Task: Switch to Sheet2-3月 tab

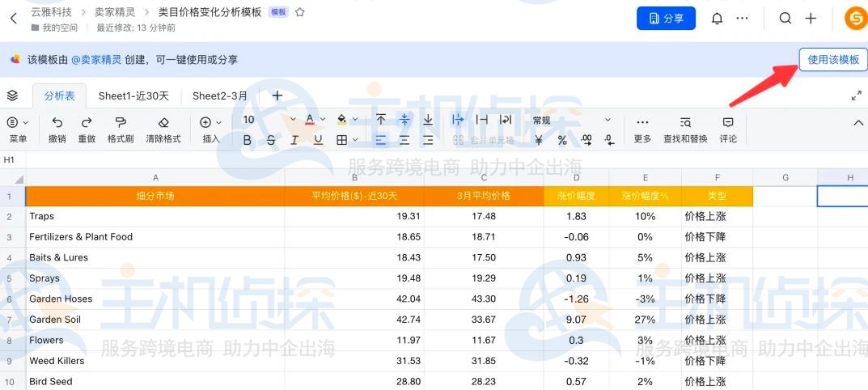Action: pos(220,95)
